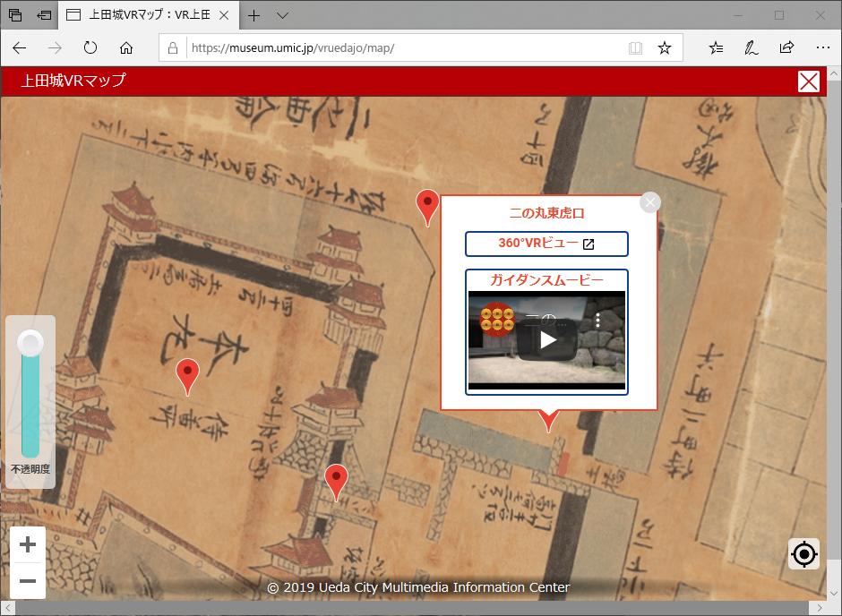Image resolution: width=842 pixels, height=616 pixels.
Task: Click the ガイダンスムービー heading
Action: coord(546,280)
